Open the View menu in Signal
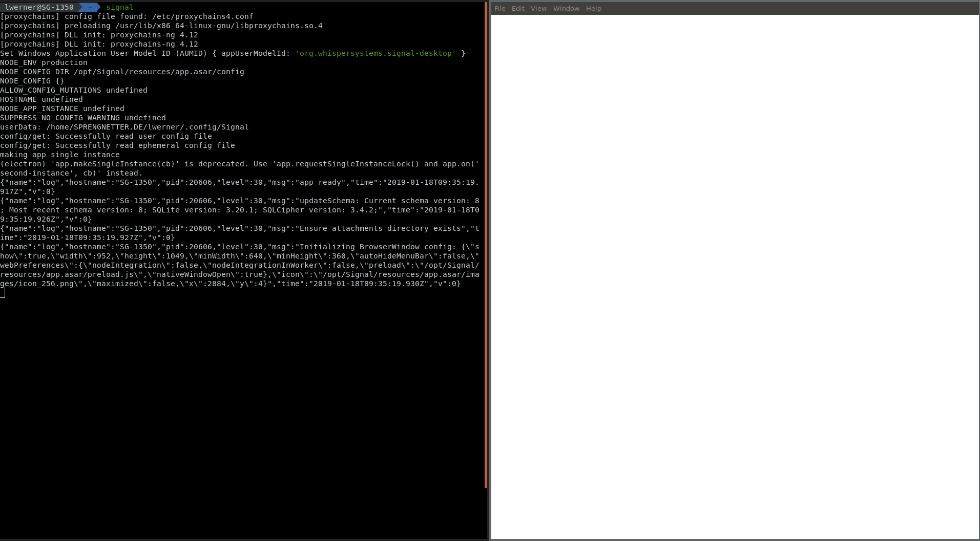Viewport: 980px width, 541px height. (538, 8)
